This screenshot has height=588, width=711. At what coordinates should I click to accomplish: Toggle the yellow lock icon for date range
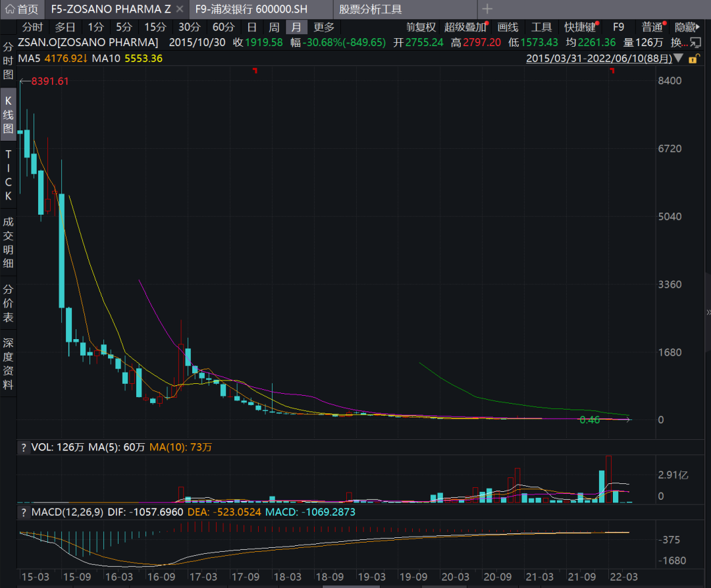[x=694, y=59]
